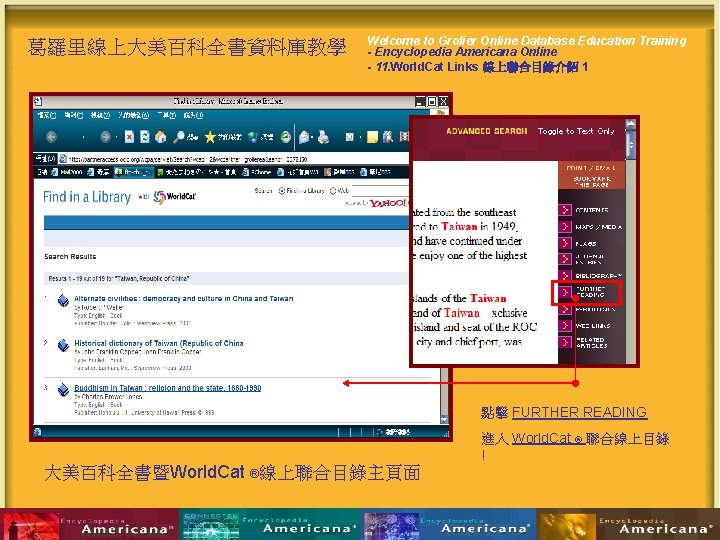The height and width of the screenshot is (540, 720).
Task: Click the WorldCat underlined link in slide text
Action: click(x=548, y=439)
